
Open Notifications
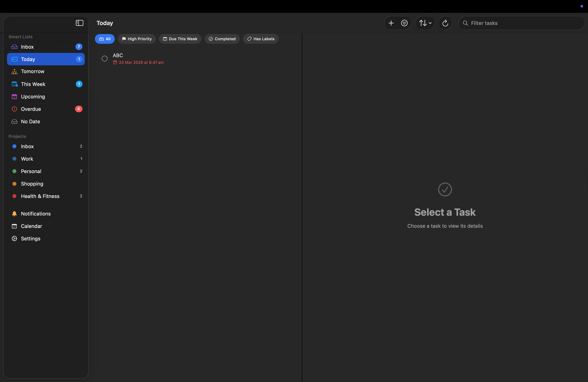tap(46, 214)
